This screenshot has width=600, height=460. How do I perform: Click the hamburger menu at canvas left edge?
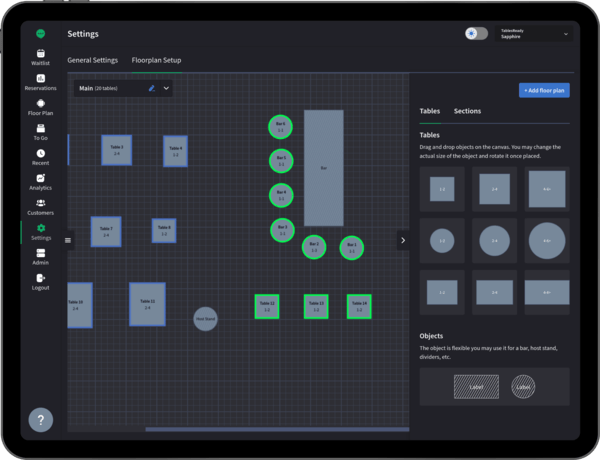pos(68,240)
